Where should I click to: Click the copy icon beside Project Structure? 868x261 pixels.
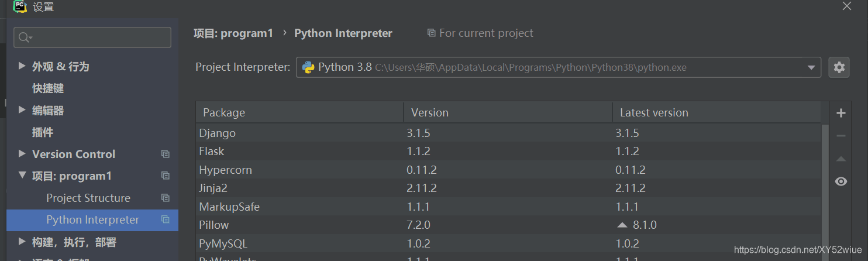[x=166, y=198]
